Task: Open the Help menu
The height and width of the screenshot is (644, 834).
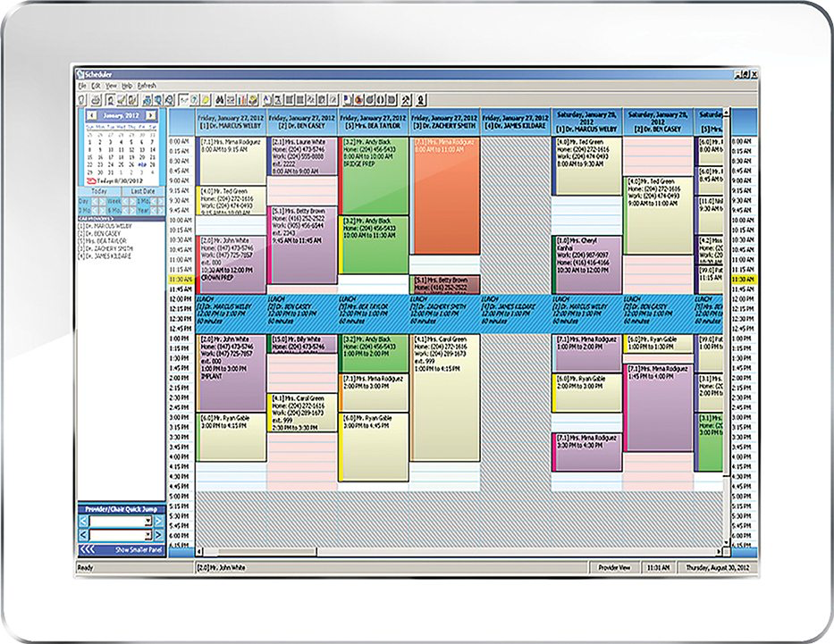Action: tap(127, 86)
